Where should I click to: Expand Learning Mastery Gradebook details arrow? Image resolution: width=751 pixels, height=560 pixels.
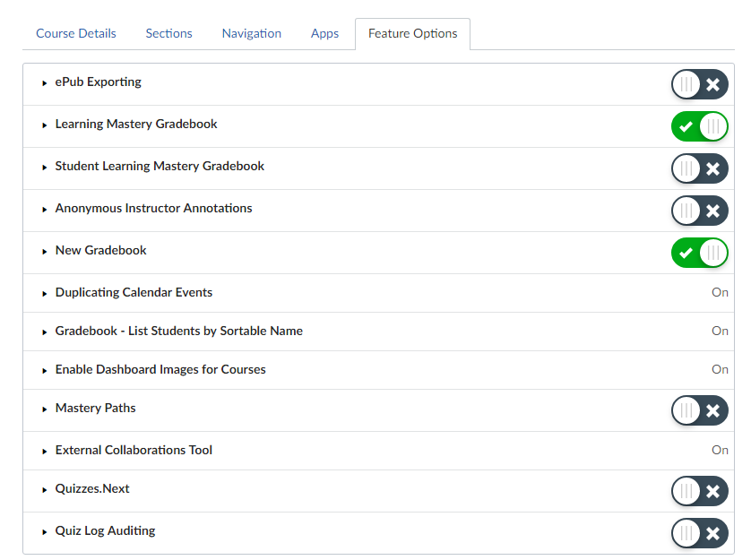coord(45,125)
